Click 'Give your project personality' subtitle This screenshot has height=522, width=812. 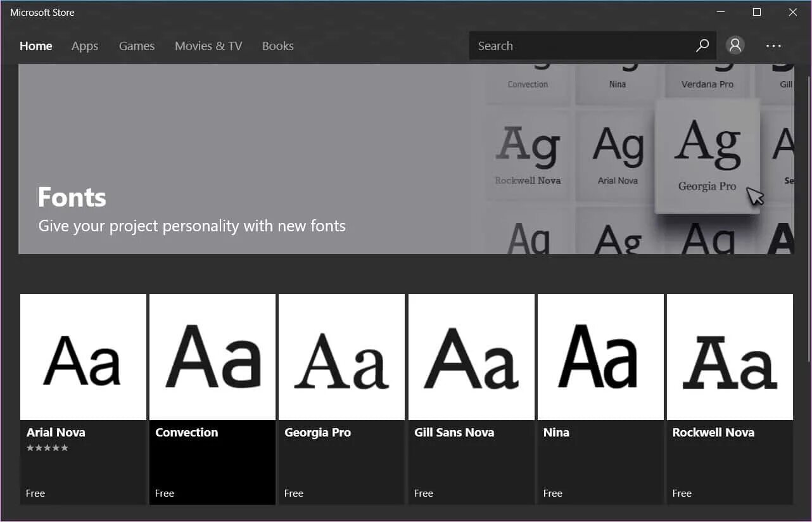pyautogui.click(x=192, y=226)
